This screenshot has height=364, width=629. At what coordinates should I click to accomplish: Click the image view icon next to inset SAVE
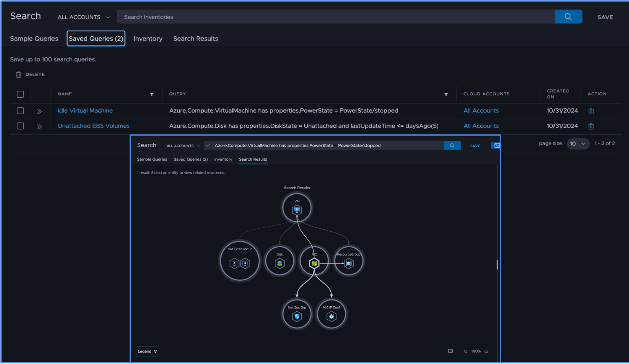(x=497, y=146)
